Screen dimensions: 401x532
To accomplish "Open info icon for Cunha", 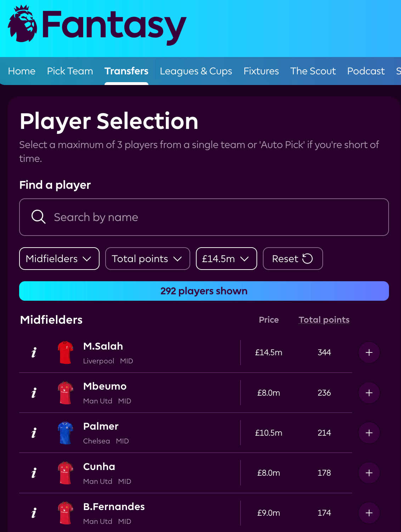I will [34, 473].
